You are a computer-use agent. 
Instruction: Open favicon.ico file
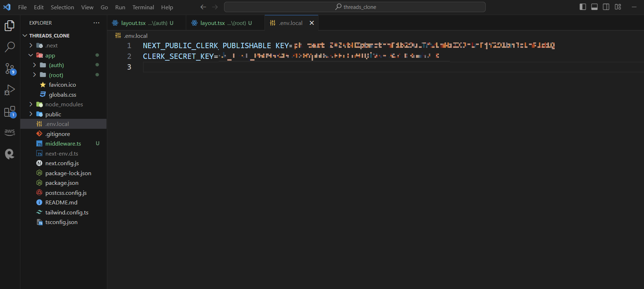pos(64,85)
